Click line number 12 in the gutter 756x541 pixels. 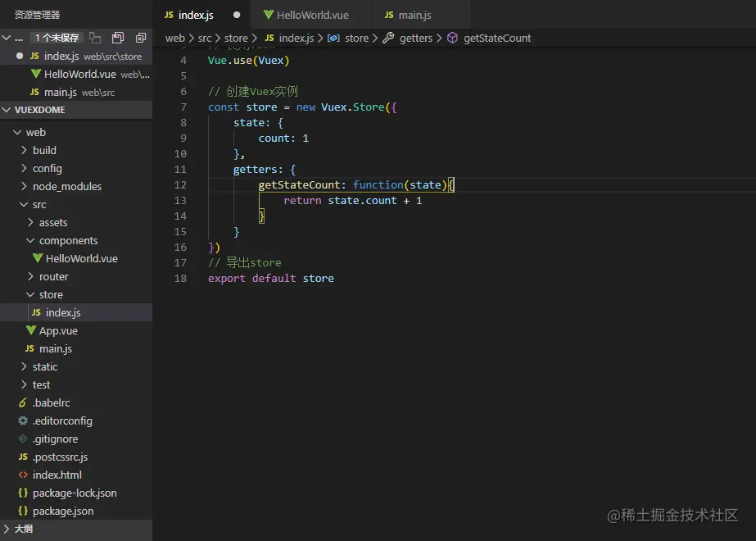tap(180, 184)
